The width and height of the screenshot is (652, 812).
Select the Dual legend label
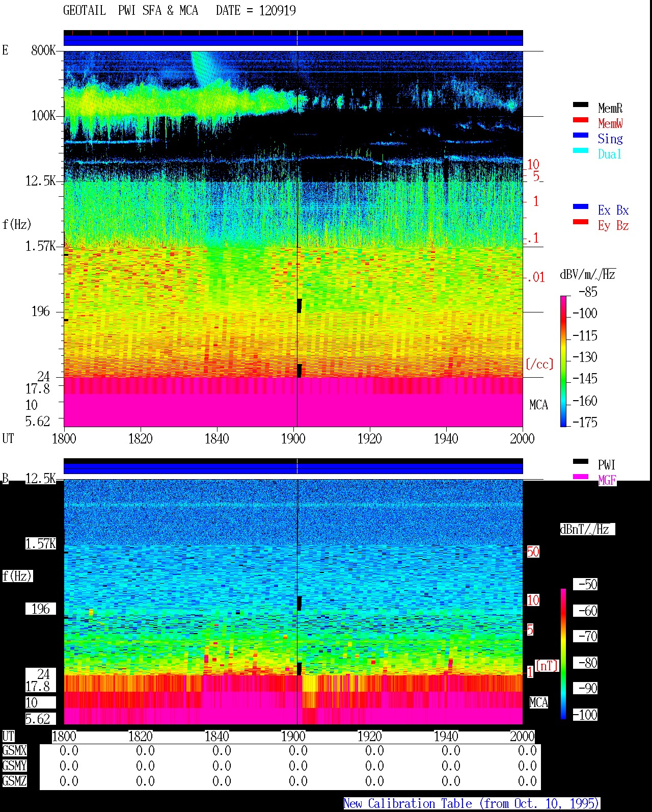(610, 154)
